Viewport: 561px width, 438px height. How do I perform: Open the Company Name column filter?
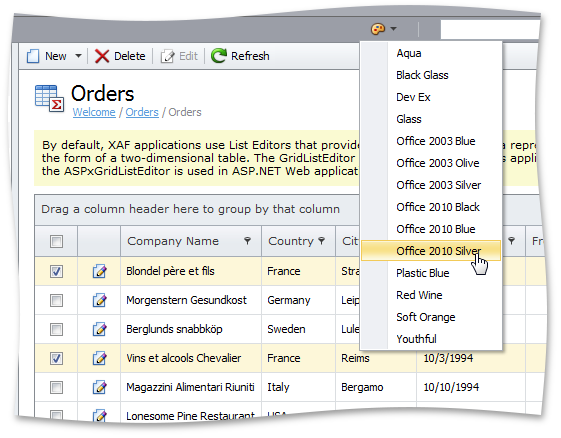[247, 241]
